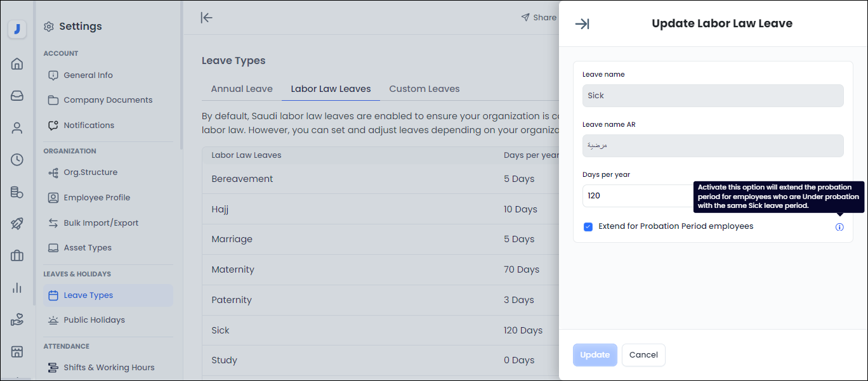Click the home icon in left rail
Image resolution: width=868 pixels, height=381 pixels.
pos(17,63)
